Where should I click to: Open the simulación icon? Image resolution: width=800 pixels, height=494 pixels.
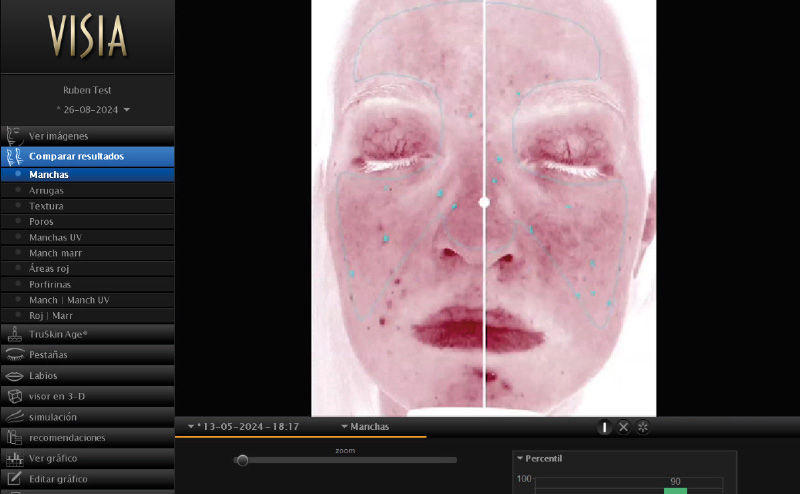[14, 417]
